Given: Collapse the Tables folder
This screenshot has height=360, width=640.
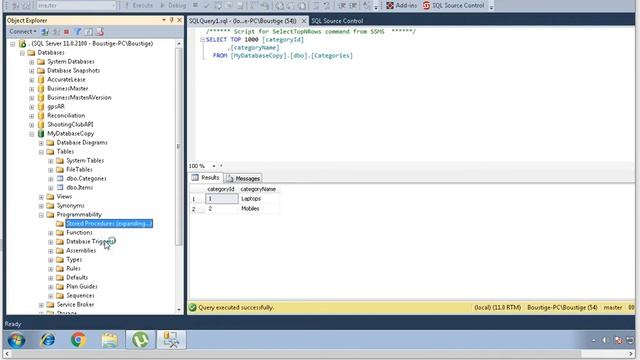Looking at the screenshot, I should point(41,152).
